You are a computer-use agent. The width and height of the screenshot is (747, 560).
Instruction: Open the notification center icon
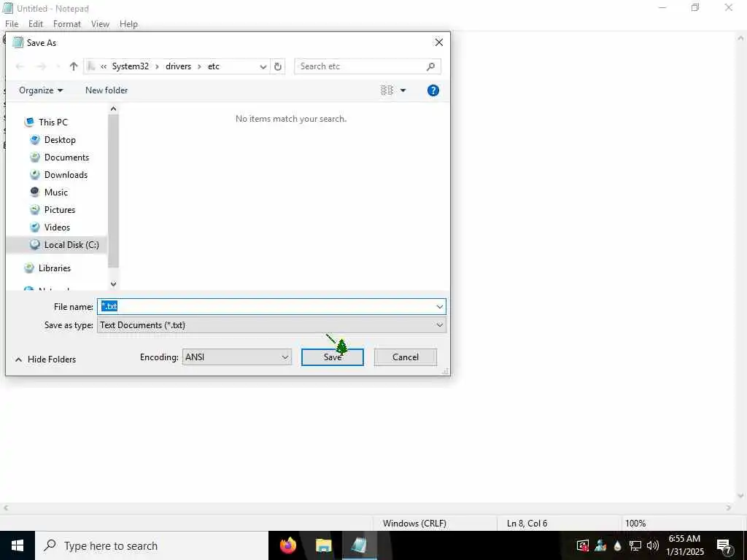(724, 546)
